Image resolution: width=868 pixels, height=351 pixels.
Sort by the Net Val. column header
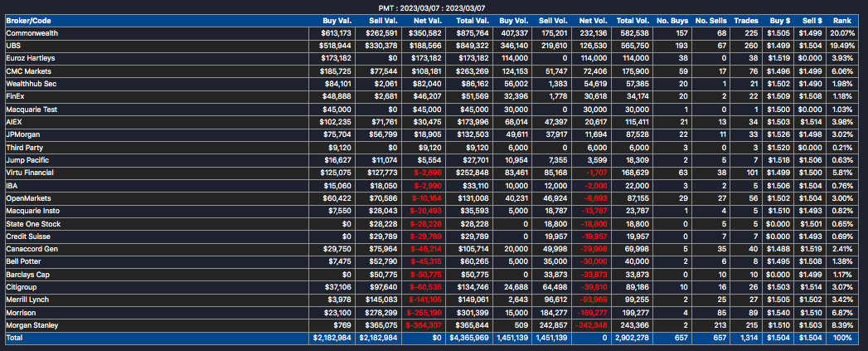[x=428, y=21]
